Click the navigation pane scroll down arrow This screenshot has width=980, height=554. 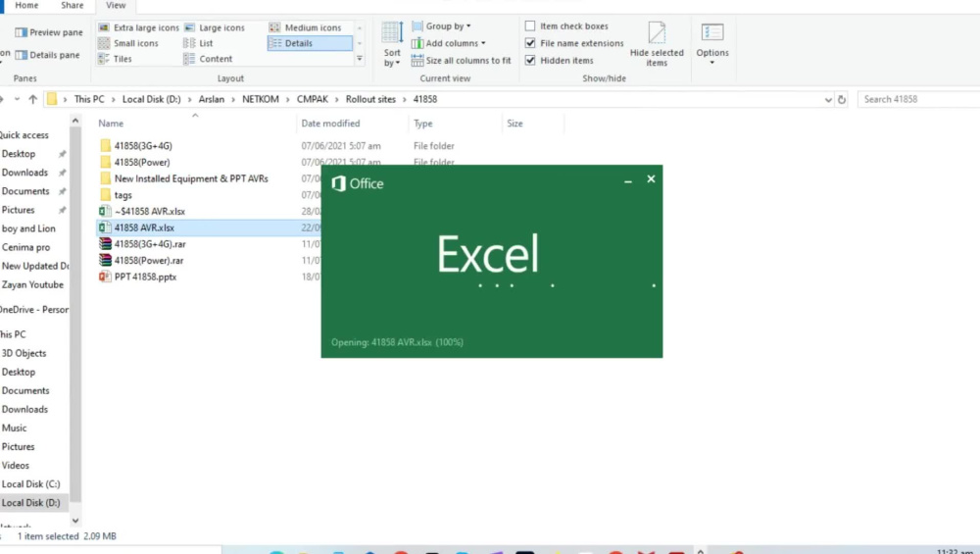click(75, 521)
